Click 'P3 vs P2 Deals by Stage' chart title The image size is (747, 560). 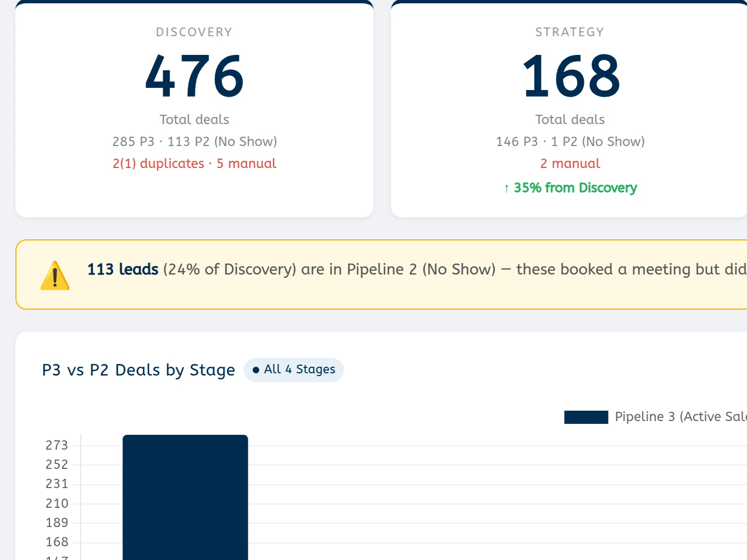(138, 370)
